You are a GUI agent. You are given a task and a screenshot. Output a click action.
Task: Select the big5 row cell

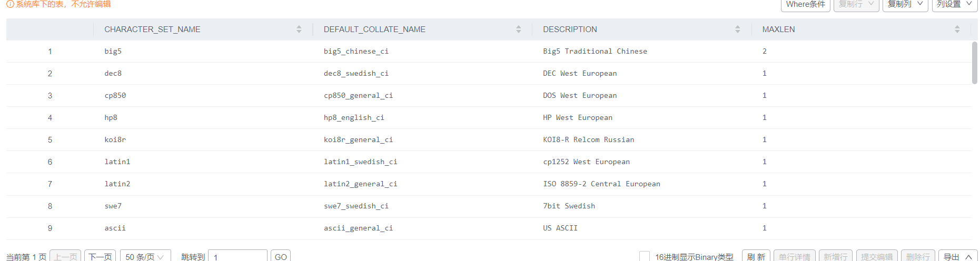pyautogui.click(x=113, y=52)
